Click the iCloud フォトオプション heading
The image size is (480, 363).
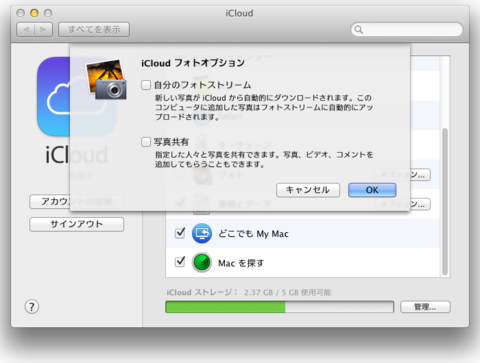pyautogui.click(x=193, y=63)
